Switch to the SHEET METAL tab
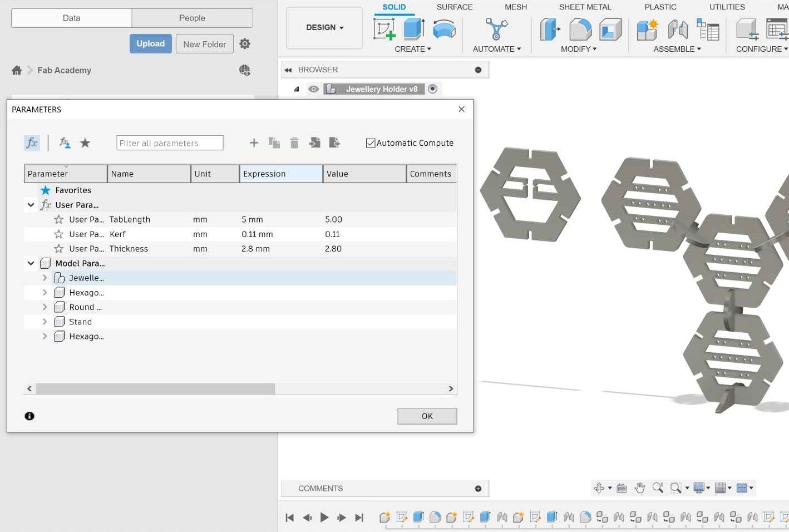789x532 pixels. click(585, 7)
